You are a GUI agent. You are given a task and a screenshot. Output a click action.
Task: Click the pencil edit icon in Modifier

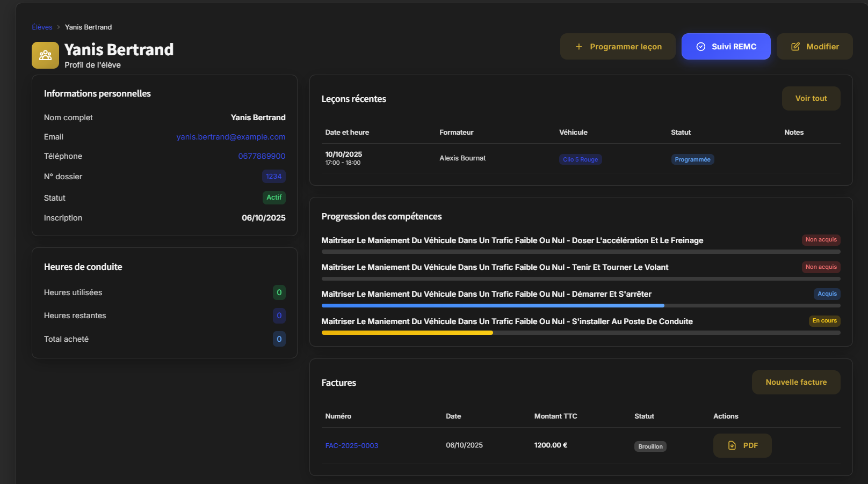[x=795, y=47]
